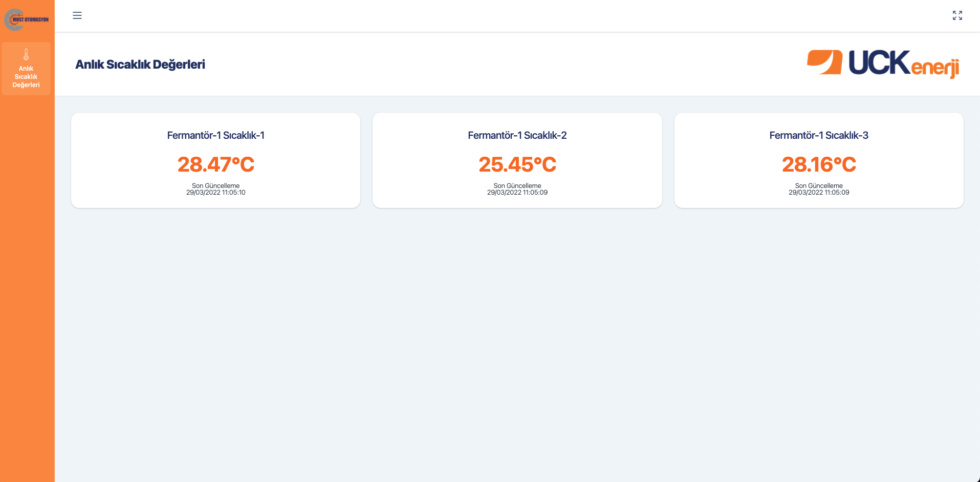Open the hamburger menu in the top bar
Viewport: 980px width, 482px height.
tap(77, 15)
